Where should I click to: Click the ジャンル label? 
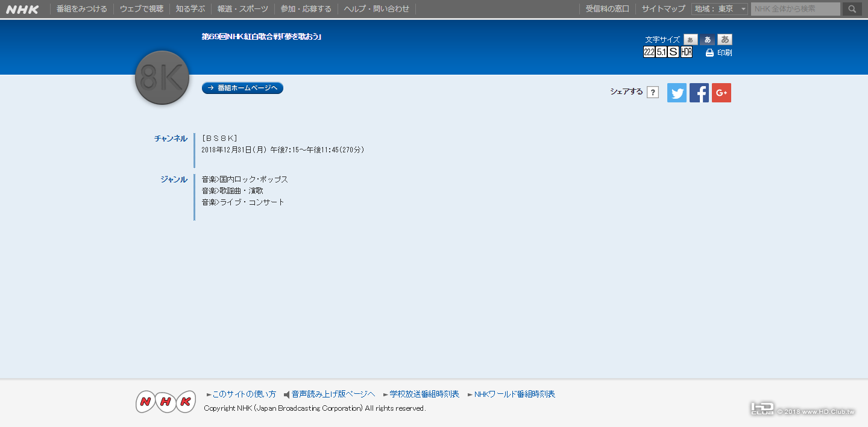[174, 179]
